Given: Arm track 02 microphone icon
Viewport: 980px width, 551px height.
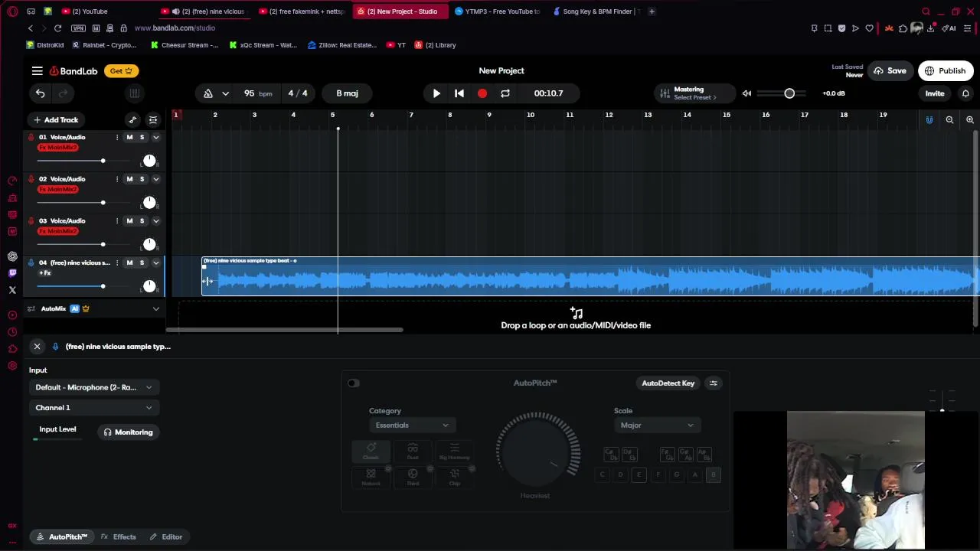Looking at the screenshot, I should point(31,179).
